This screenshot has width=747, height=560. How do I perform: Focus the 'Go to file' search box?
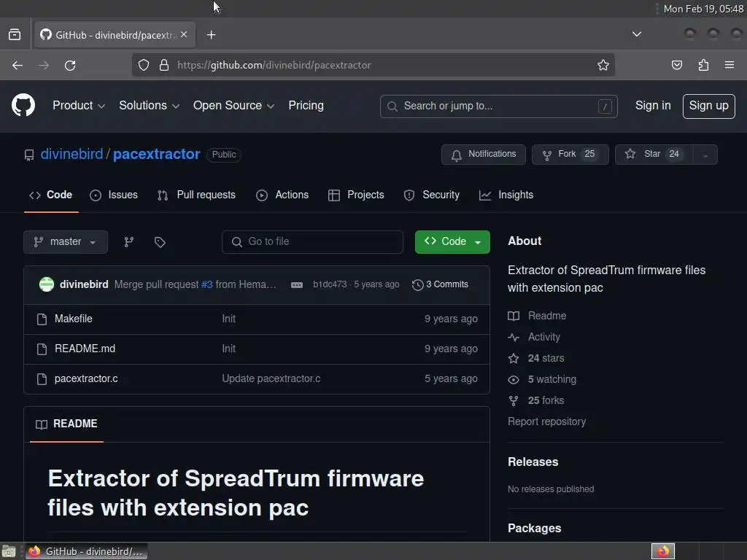point(312,242)
